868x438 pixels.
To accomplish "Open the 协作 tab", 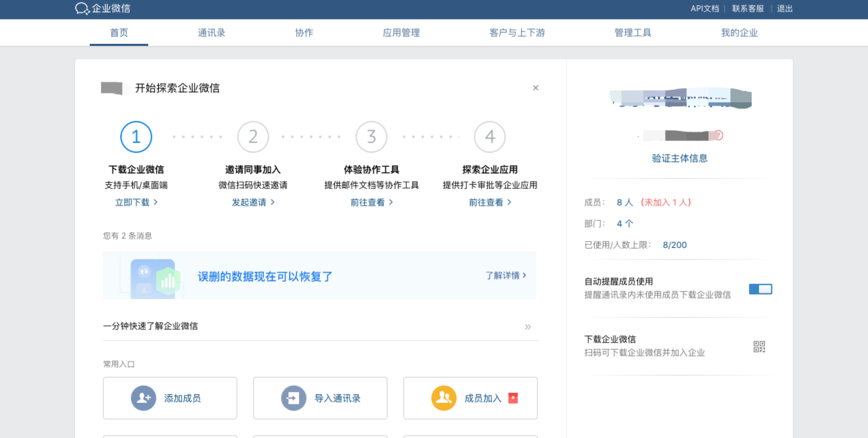I will tap(304, 33).
